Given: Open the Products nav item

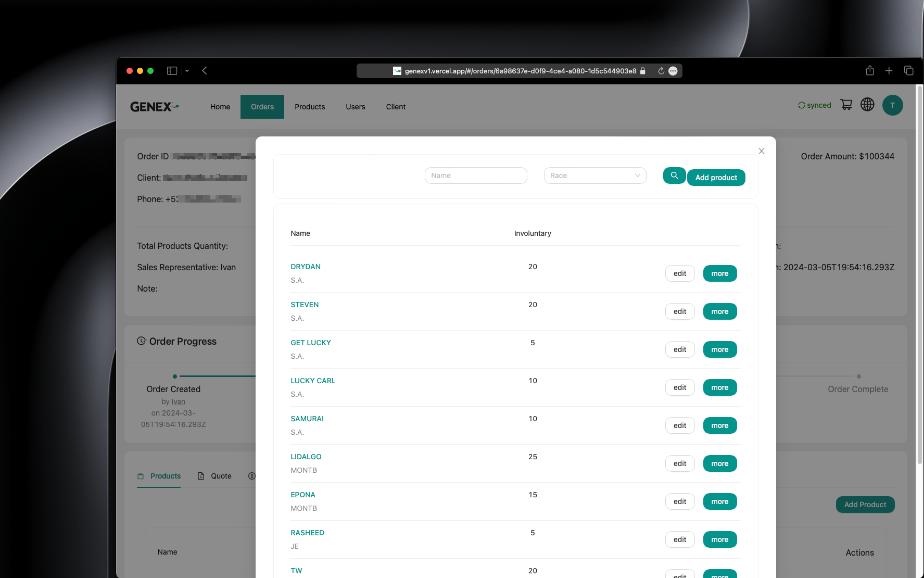Looking at the screenshot, I should (310, 107).
